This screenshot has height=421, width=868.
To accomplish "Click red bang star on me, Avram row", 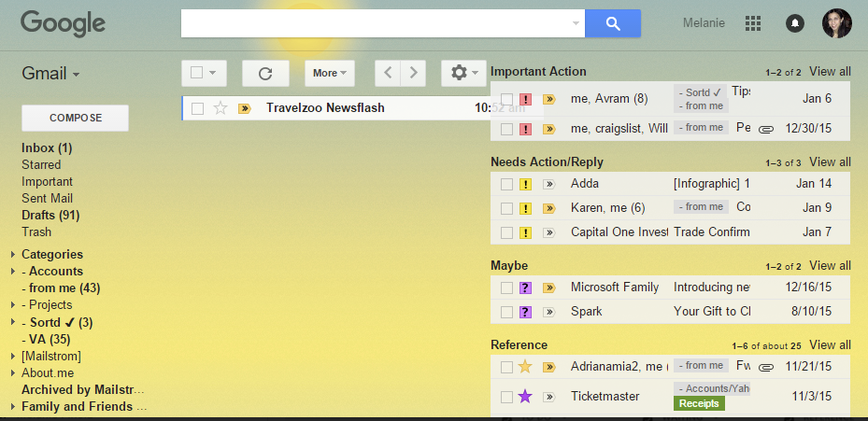I will [525, 100].
